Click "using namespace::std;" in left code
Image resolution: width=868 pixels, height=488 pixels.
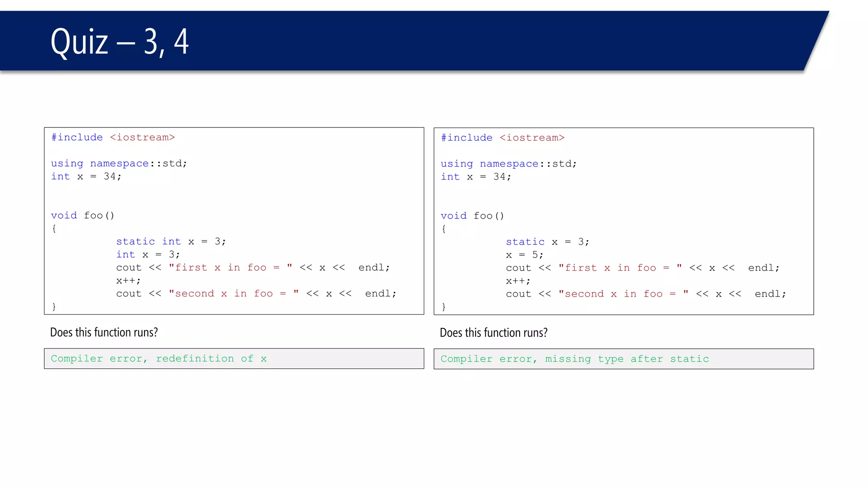click(119, 164)
